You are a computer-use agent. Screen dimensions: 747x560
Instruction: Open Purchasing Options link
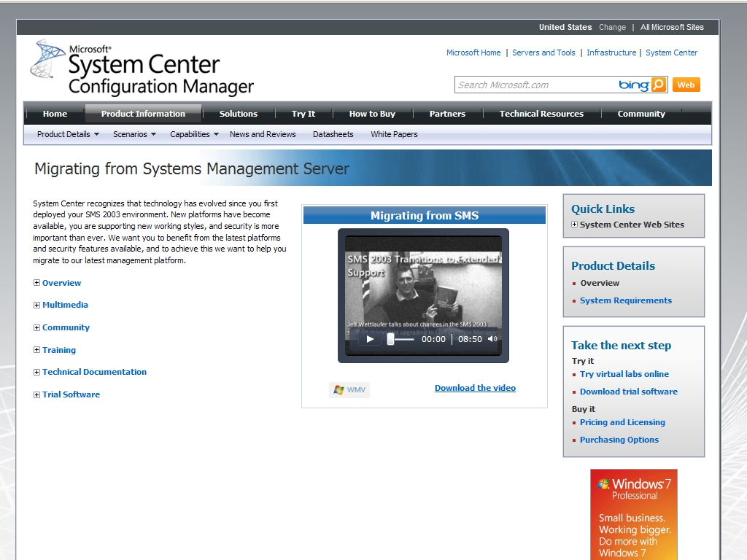coord(619,440)
